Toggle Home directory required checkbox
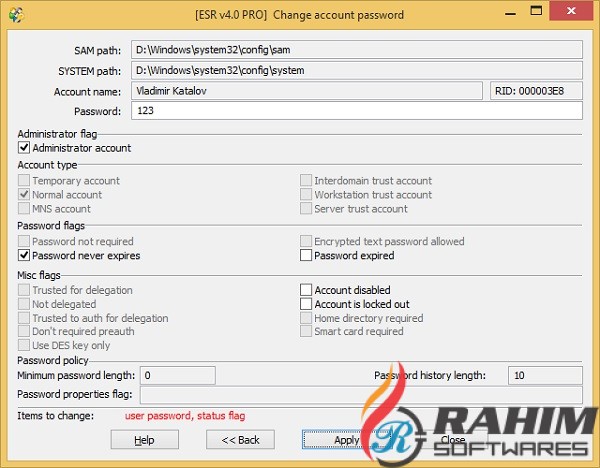 (306, 318)
